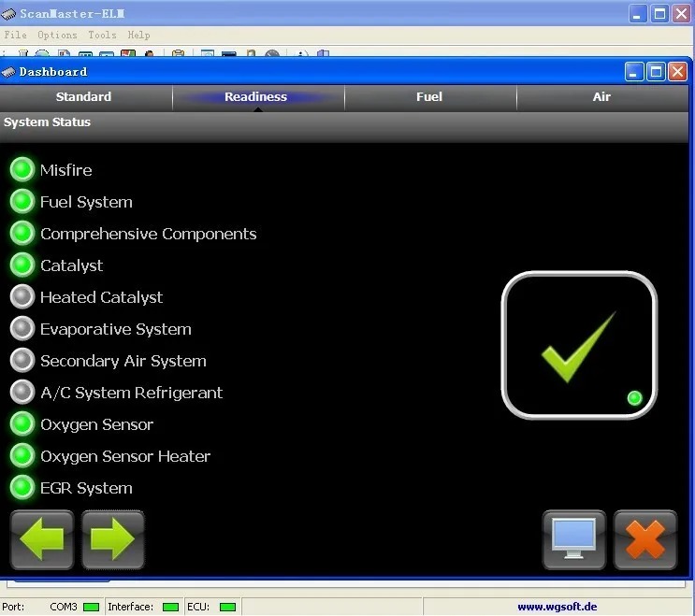The width and height of the screenshot is (695, 616).
Task: Click the Misfire green status indicator
Action: (22, 170)
